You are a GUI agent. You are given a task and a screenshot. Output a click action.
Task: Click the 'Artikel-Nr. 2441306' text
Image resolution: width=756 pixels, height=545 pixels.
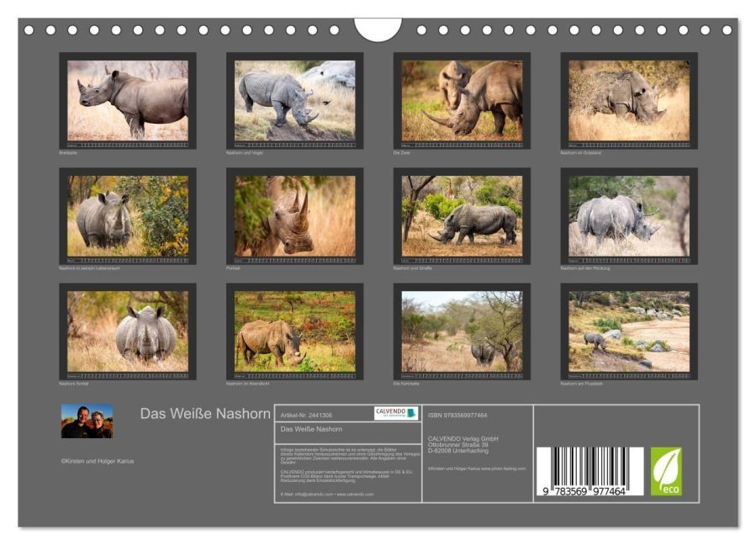click(x=306, y=415)
